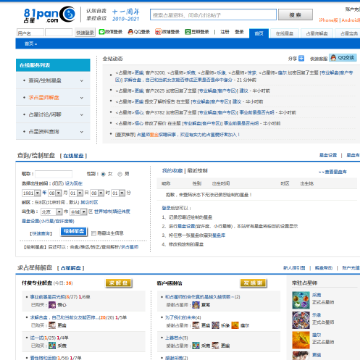Screen dimensions: 360x360
Task: Click the green WeChat login icon
Action: tap(101, 32)
